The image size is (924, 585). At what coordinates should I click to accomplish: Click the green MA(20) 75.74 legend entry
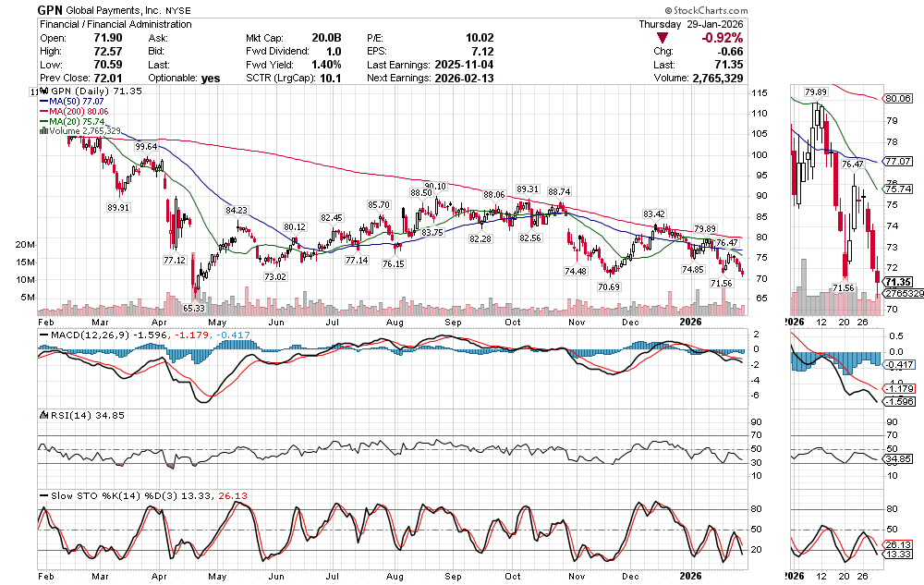[x=72, y=121]
